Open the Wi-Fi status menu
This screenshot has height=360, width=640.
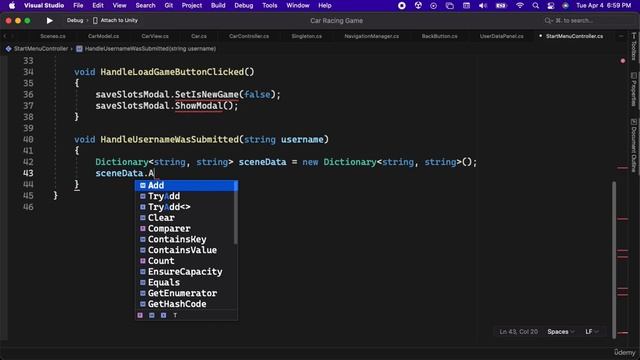tap(520, 6)
